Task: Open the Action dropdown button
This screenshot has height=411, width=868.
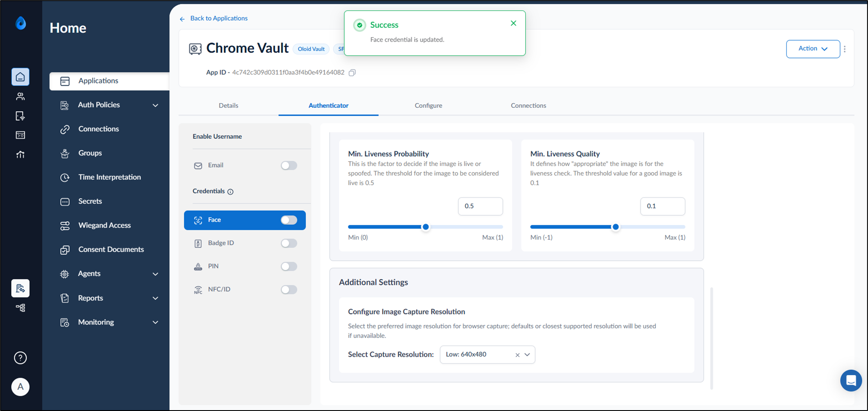Action: coord(813,49)
